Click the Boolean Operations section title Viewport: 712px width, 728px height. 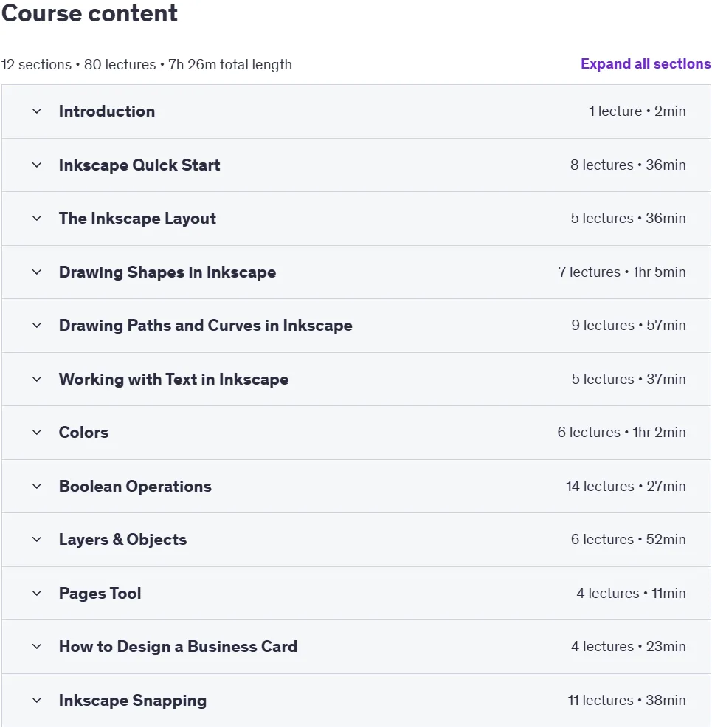point(135,486)
